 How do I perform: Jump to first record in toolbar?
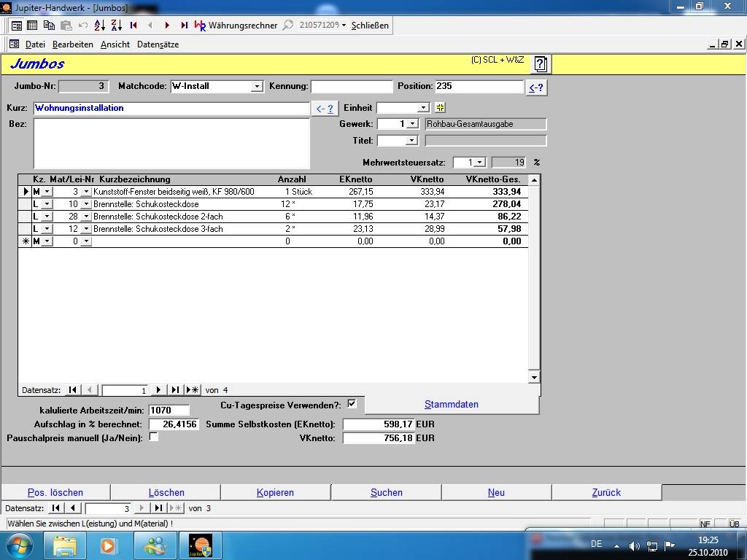coord(133,25)
